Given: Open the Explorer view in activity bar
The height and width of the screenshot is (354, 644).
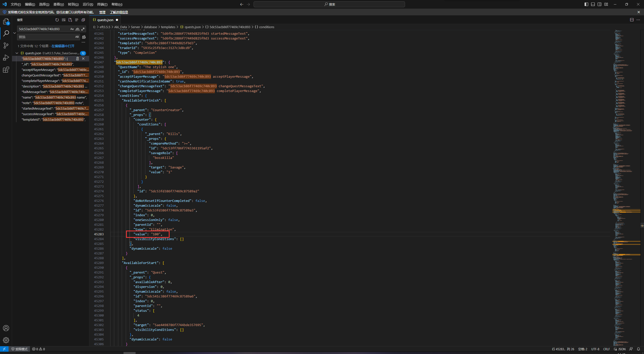Looking at the screenshot, I should point(6,22).
